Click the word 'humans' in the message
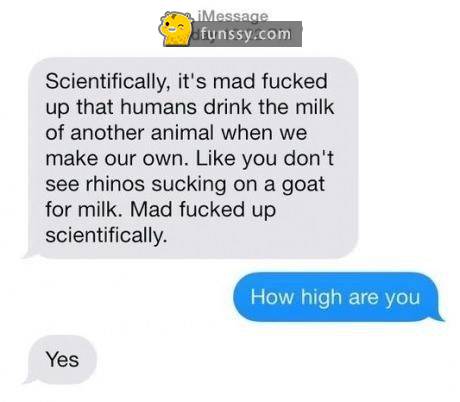Screen dimensions: 460x402 [x=158, y=107]
